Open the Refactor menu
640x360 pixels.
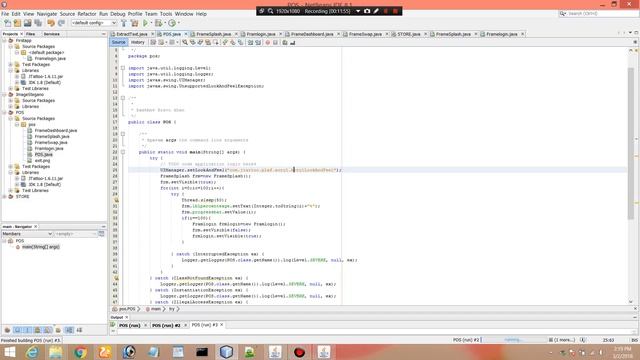pyautogui.click(x=87, y=14)
